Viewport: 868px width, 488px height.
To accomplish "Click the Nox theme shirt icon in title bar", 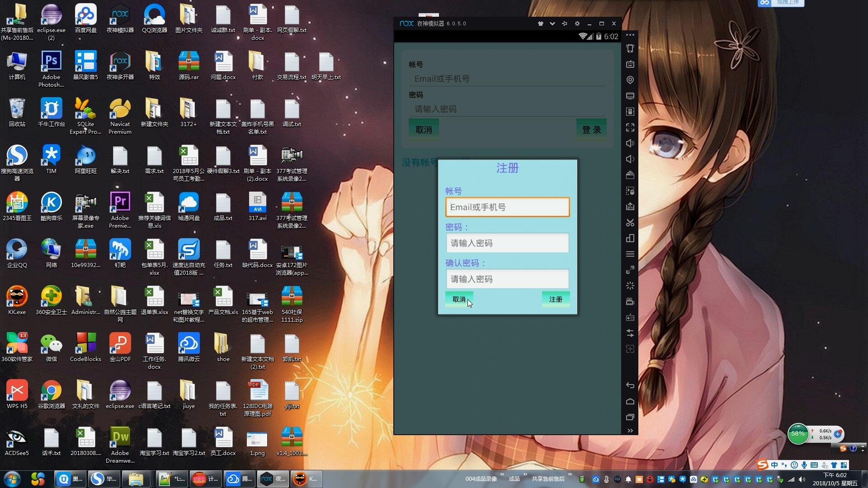I will tap(540, 23).
